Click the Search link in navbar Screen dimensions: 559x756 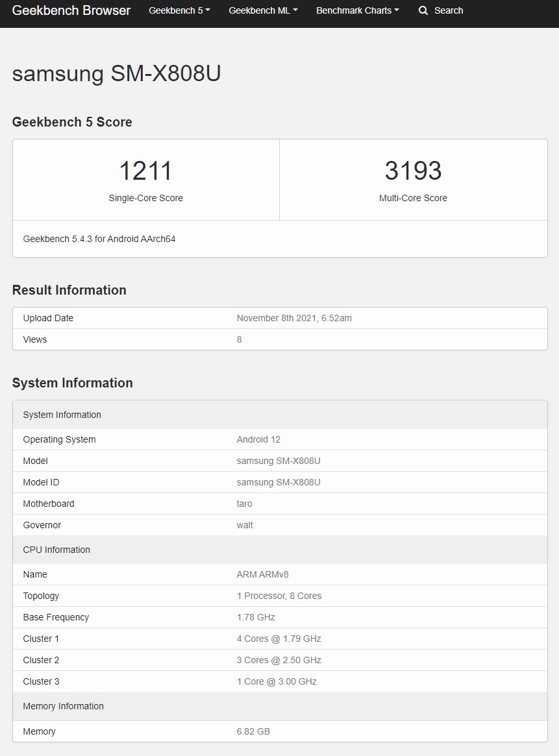[x=448, y=11]
